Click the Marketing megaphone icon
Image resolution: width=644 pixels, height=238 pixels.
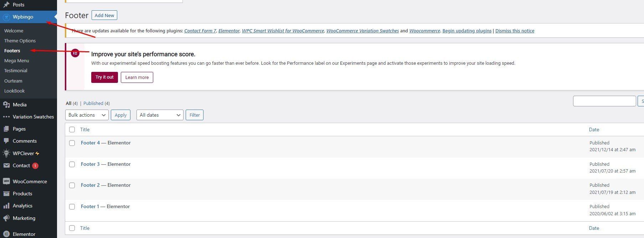point(6,218)
